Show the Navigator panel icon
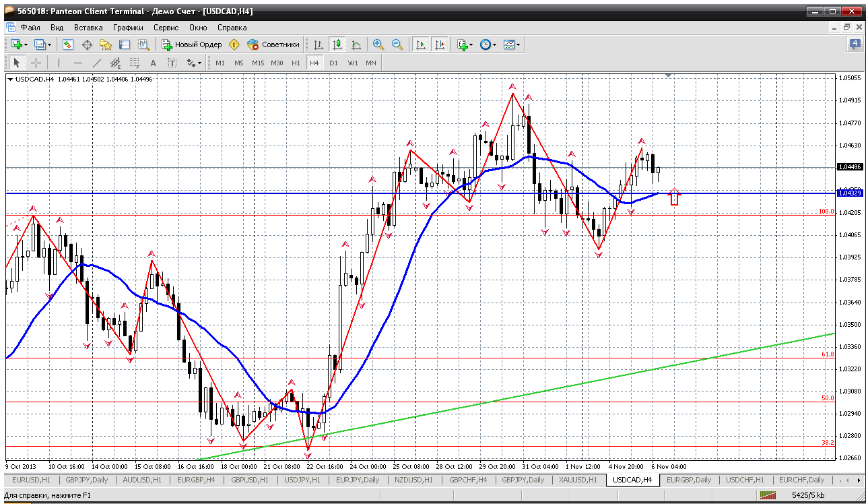868x504 pixels. (106, 44)
